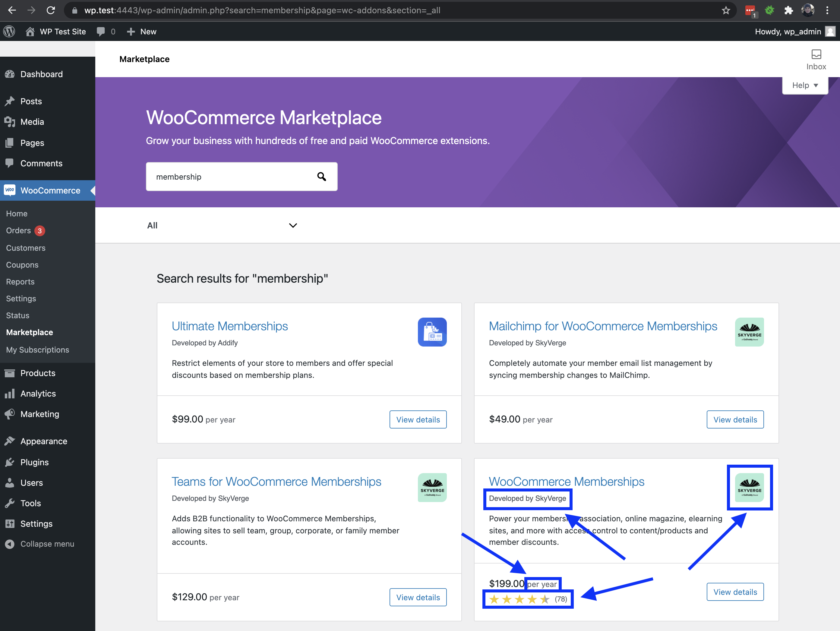Collapse the admin sidebar menu
This screenshot has width=840, height=631.
(x=47, y=544)
